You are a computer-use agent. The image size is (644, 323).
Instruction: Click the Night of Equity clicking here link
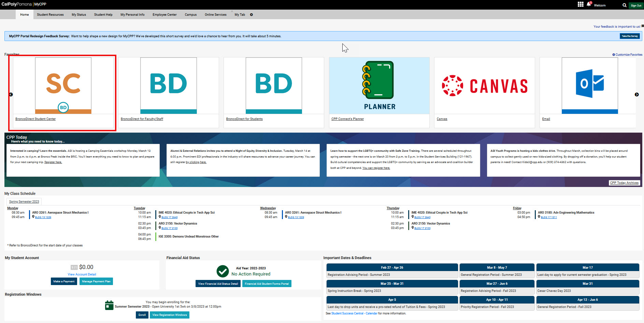click(x=196, y=162)
